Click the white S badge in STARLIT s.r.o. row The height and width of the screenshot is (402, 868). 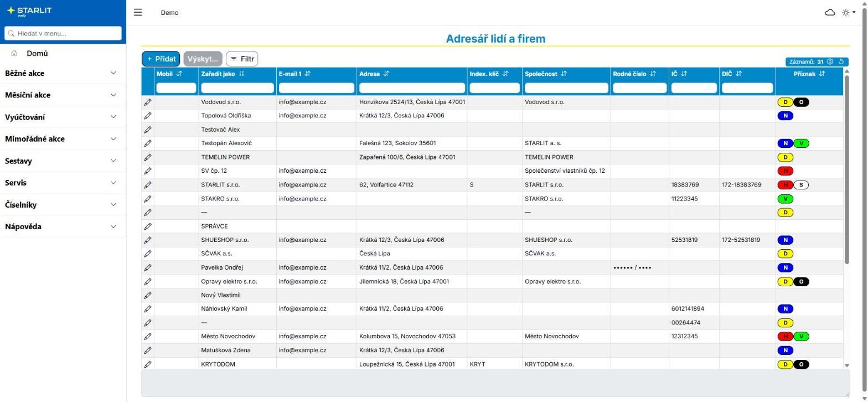point(801,185)
